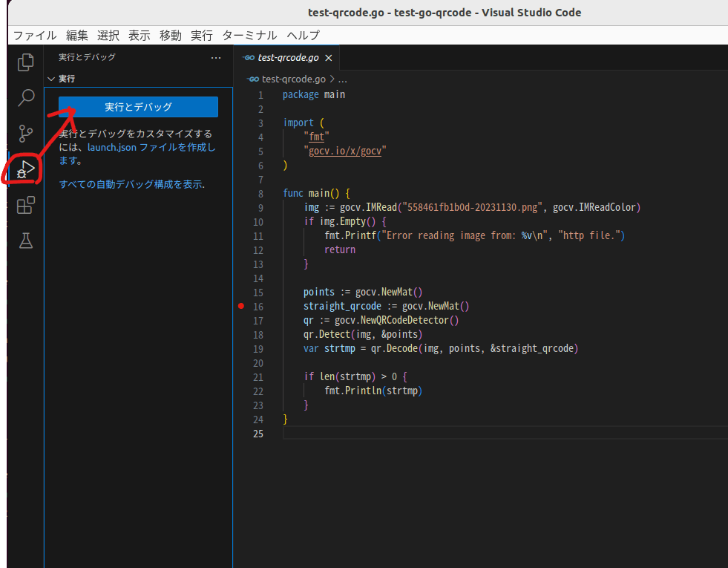Click qr.Detect(img, &points) on line 18

tap(363, 334)
